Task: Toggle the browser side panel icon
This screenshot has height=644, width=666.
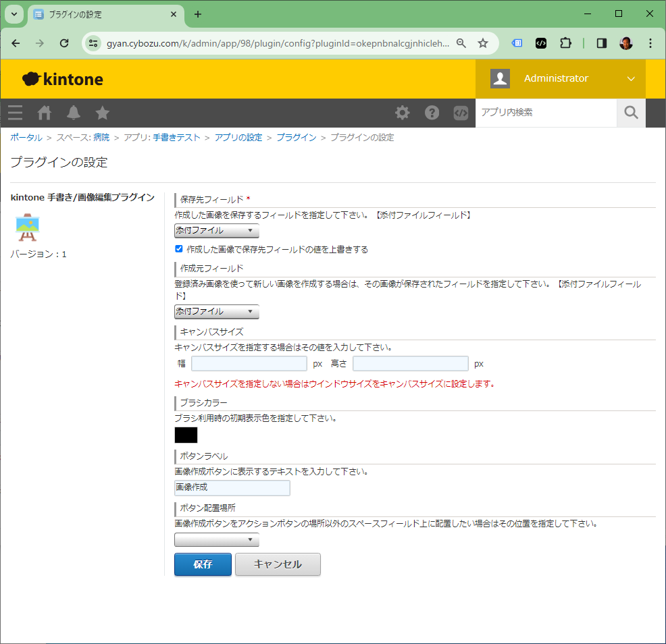Action: click(x=601, y=43)
